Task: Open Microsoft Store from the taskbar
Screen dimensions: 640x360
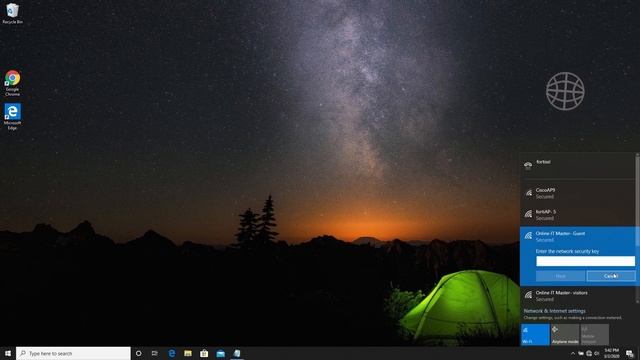Action: 204,353
